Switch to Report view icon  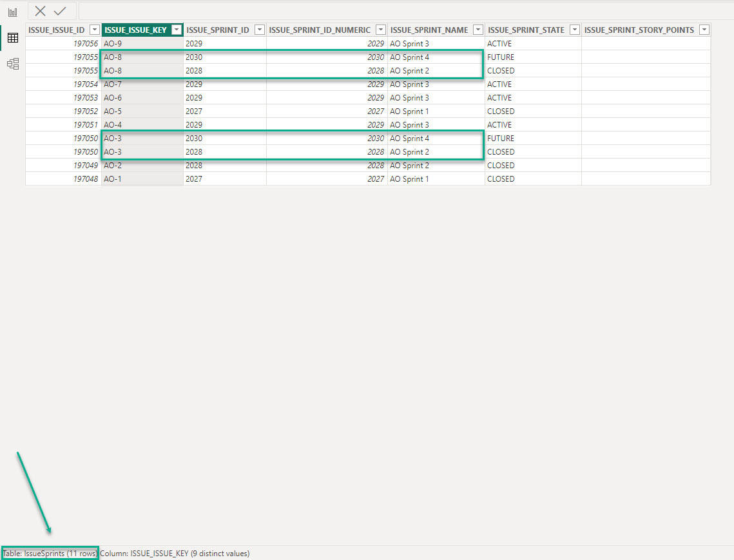click(12, 12)
